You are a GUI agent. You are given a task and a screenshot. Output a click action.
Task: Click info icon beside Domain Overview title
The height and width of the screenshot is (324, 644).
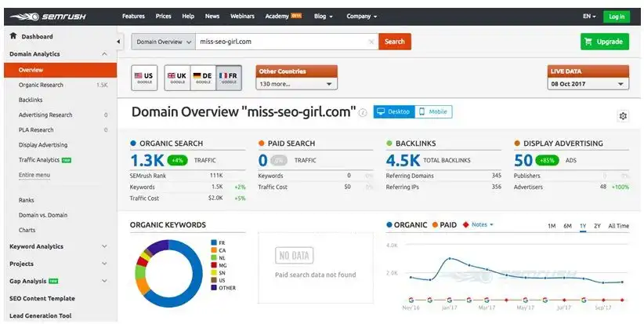[x=363, y=113]
